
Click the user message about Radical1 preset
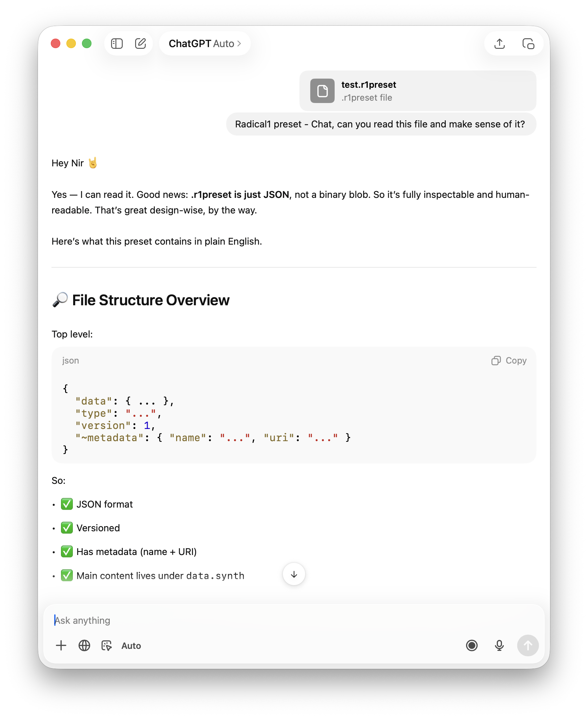point(381,124)
